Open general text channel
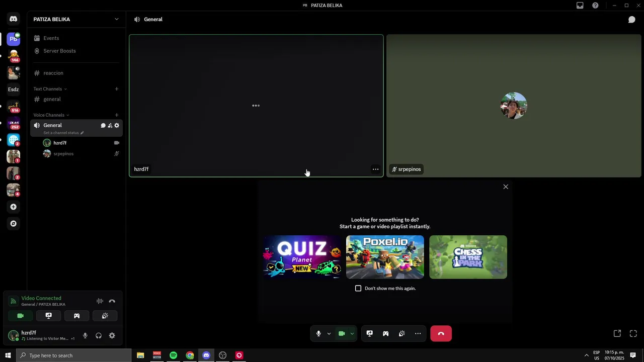This screenshot has width=644, height=362. pyautogui.click(x=76, y=99)
